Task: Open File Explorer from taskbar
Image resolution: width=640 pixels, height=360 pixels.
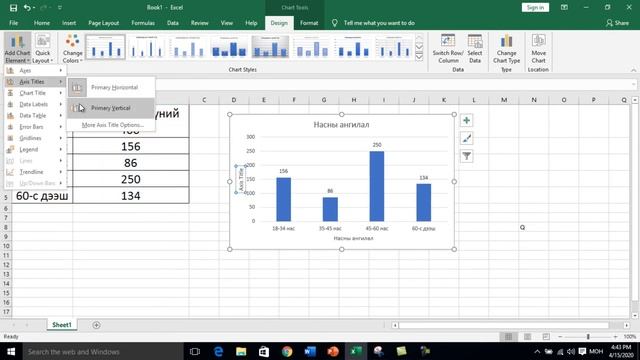Action: pos(241,351)
